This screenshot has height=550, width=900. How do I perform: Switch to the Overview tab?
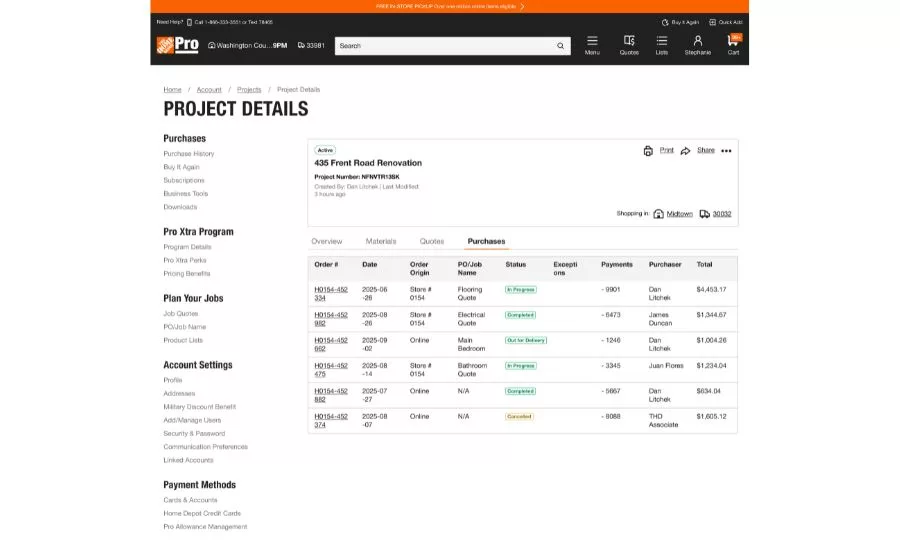click(327, 242)
